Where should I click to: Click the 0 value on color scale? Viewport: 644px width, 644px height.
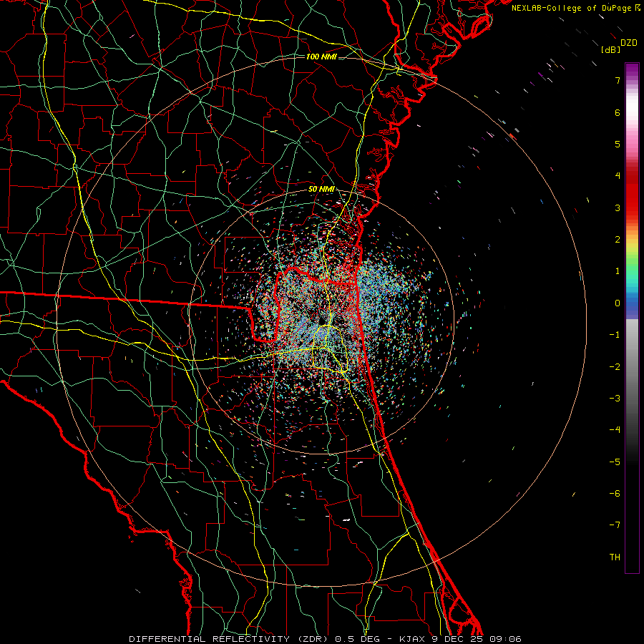point(618,303)
